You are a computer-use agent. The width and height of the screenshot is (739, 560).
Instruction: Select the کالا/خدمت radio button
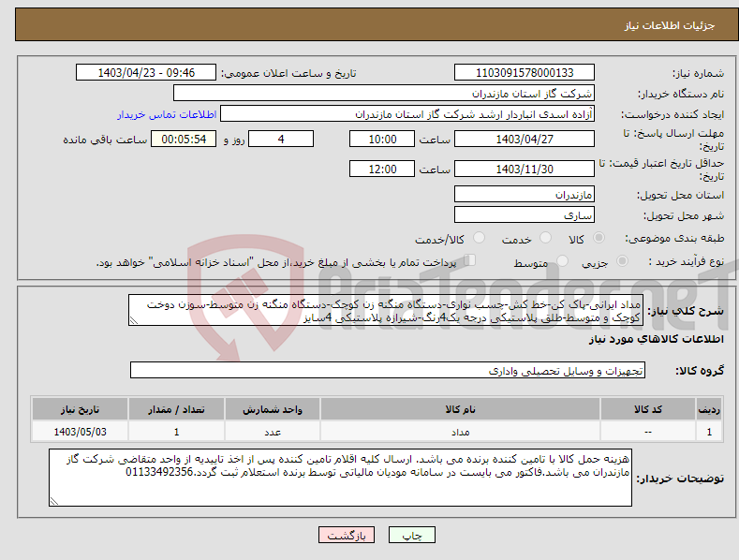479,238
